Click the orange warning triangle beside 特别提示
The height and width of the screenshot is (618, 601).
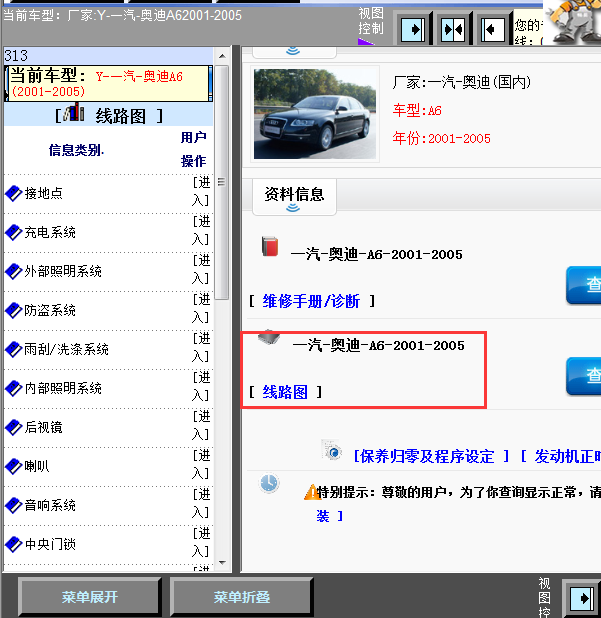pyautogui.click(x=311, y=492)
